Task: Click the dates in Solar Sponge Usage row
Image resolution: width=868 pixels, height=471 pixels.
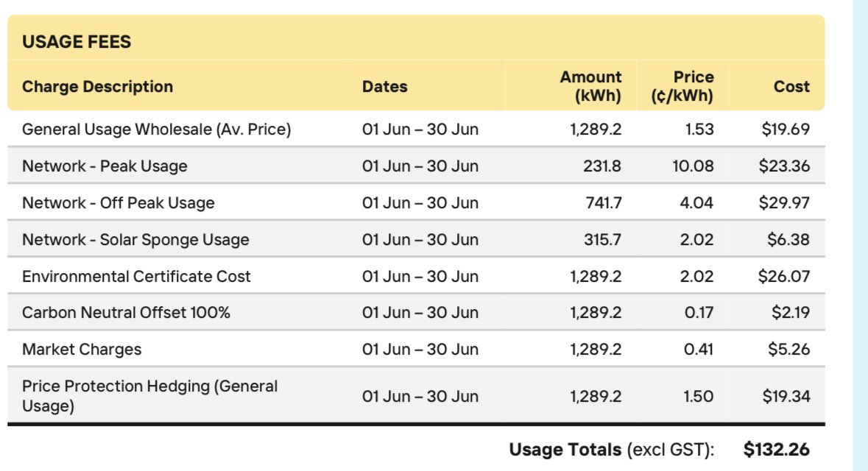Action: [x=420, y=240]
